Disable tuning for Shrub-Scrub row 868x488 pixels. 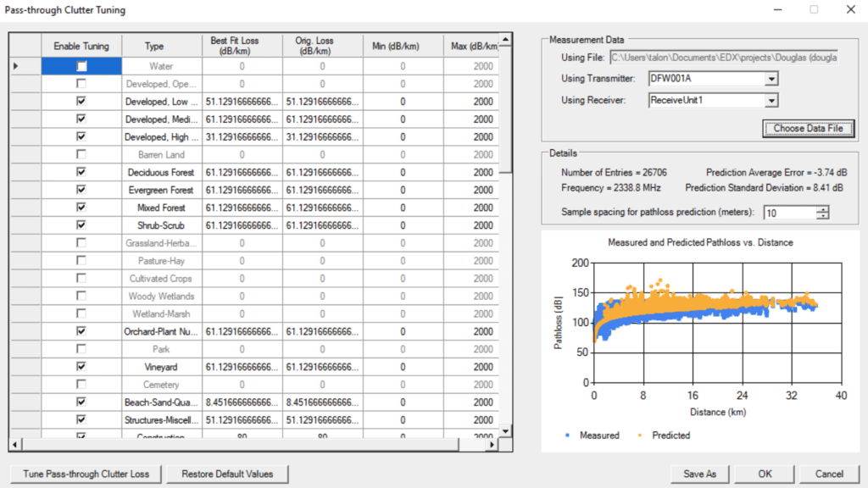pos(81,225)
